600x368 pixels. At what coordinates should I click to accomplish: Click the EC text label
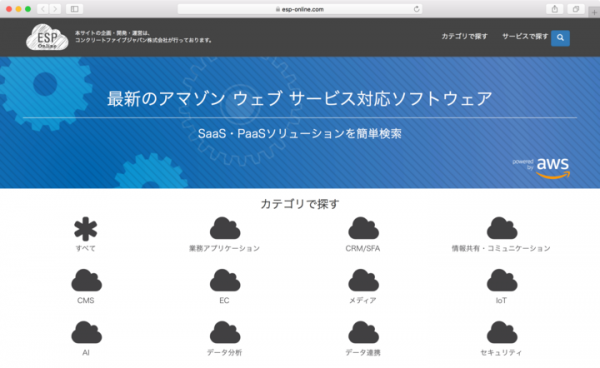tap(224, 300)
